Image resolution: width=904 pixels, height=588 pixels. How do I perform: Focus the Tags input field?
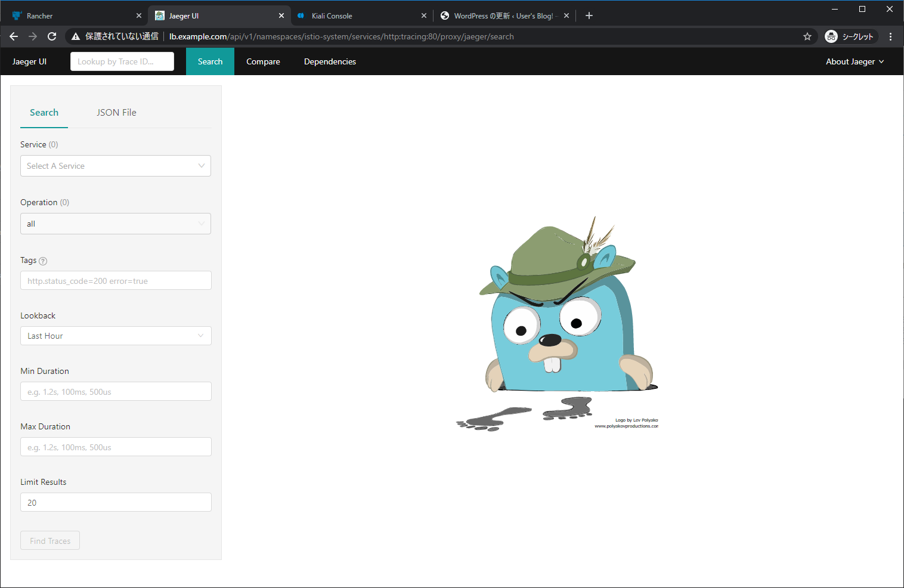click(116, 280)
